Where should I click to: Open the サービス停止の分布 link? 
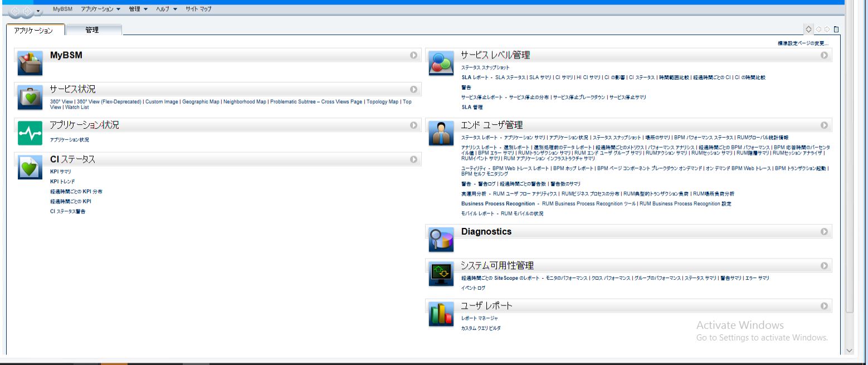pos(529,98)
